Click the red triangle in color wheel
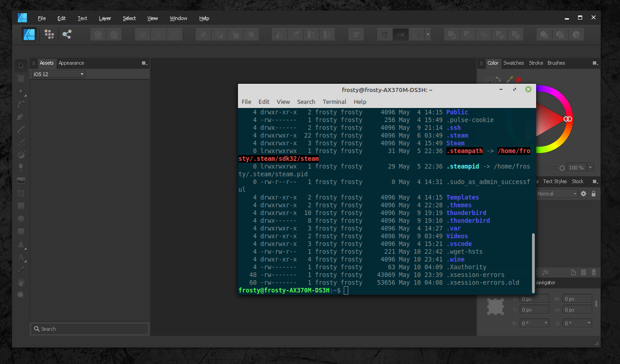The image size is (620, 364). click(x=549, y=119)
